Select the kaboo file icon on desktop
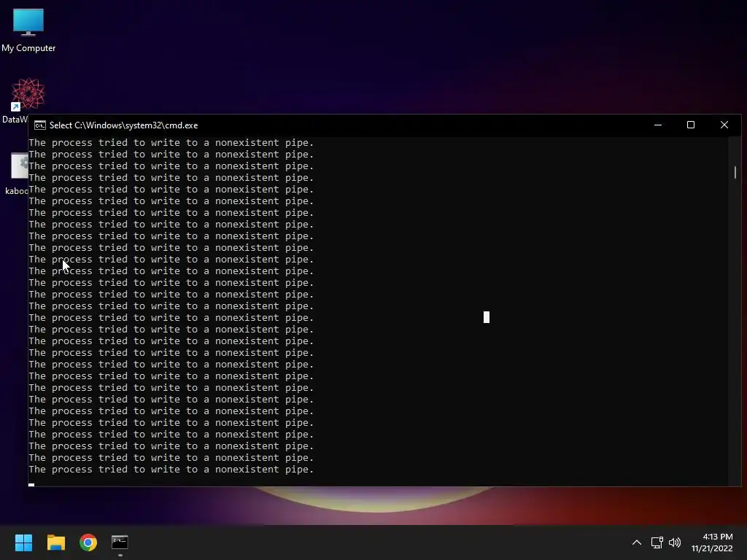 tap(18, 174)
